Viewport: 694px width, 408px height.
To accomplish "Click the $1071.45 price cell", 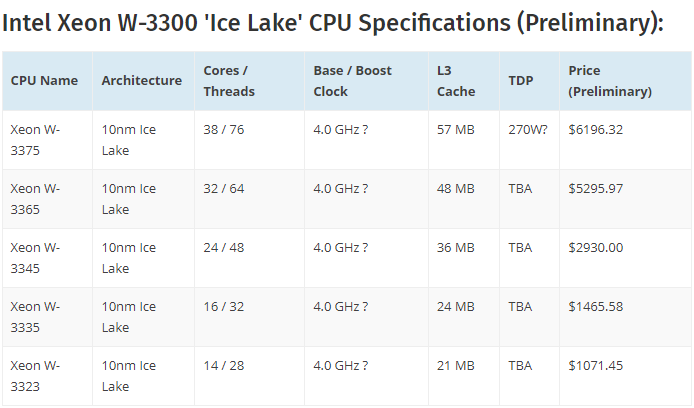I will click(598, 365).
